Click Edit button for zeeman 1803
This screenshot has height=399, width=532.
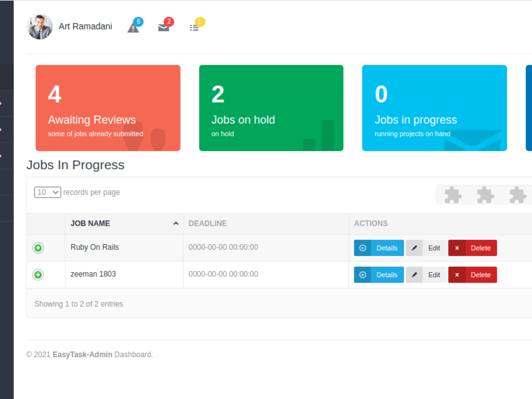click(x=426, y=275)
